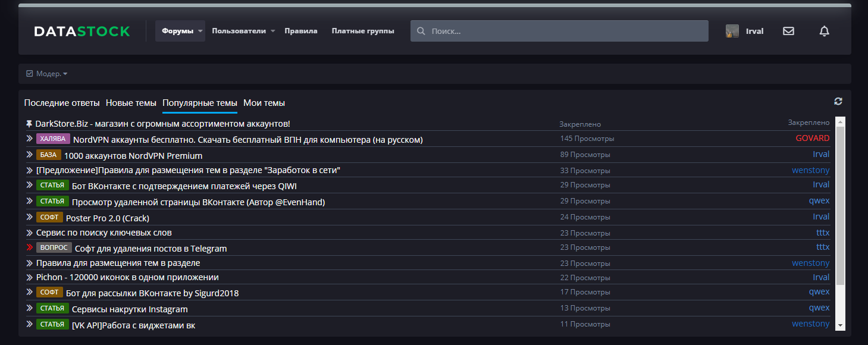
Task: Open the Пользователи menu
Action: (x=239, y=31)
